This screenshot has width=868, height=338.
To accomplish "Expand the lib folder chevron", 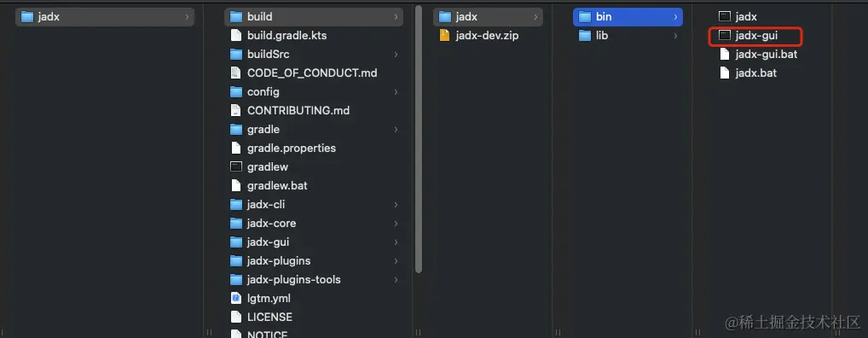I will pos(675,36).
